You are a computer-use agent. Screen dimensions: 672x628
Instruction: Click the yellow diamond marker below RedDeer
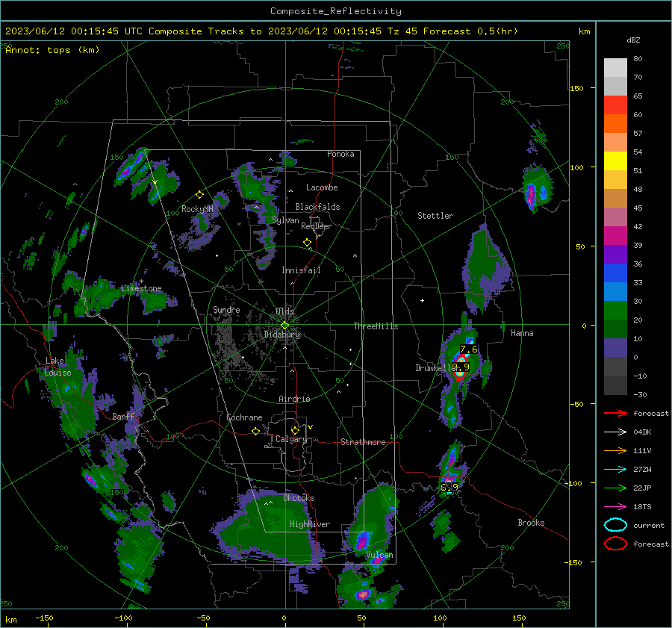point(307,243)
